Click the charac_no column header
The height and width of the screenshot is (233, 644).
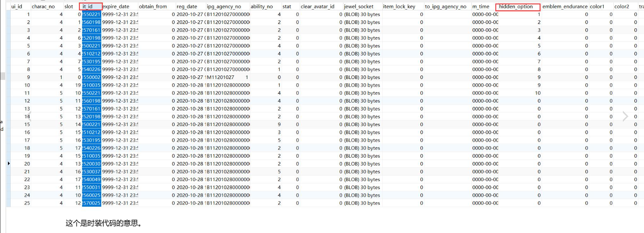(x=43, y=6)
